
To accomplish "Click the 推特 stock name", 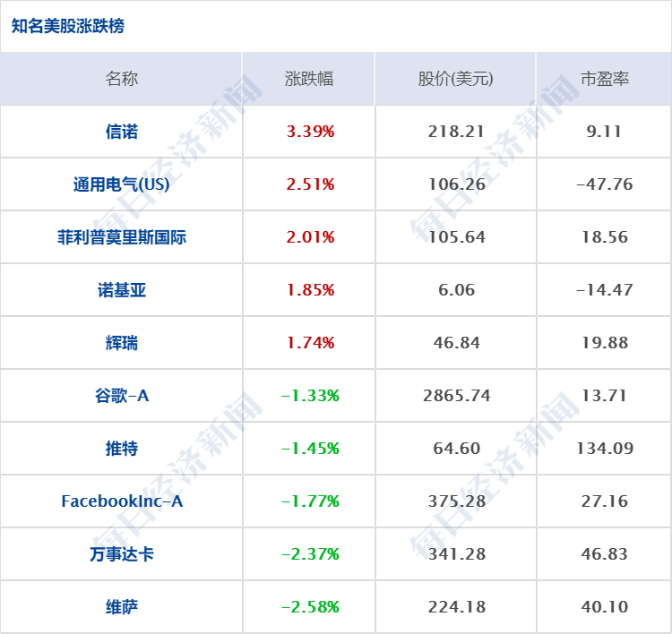I will click(x=122, y=449).
